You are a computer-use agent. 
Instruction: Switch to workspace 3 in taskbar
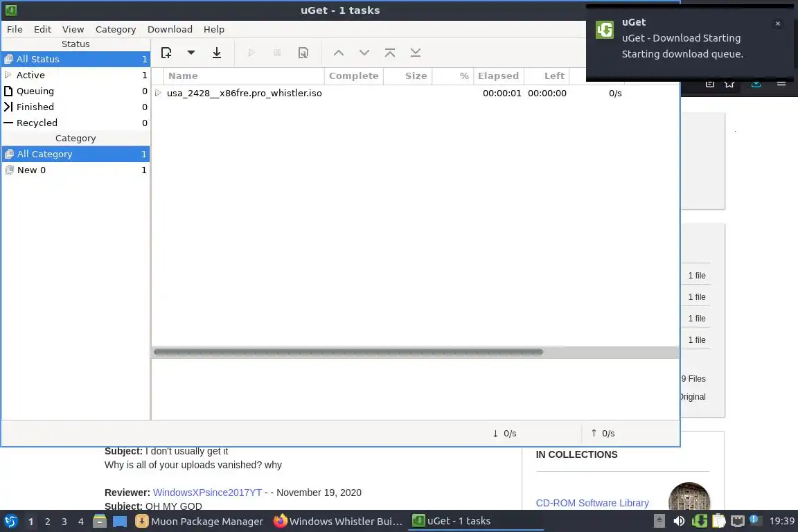(64, 522)
